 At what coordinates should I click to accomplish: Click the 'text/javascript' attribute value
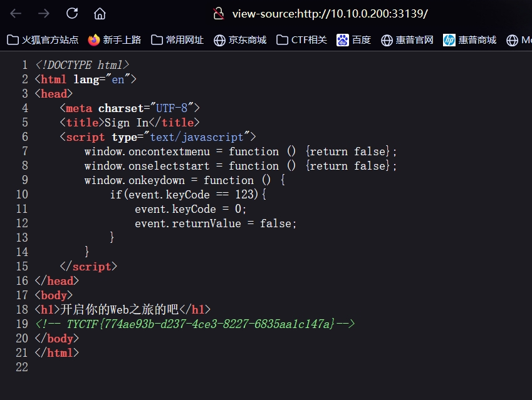tap(197, 137)
